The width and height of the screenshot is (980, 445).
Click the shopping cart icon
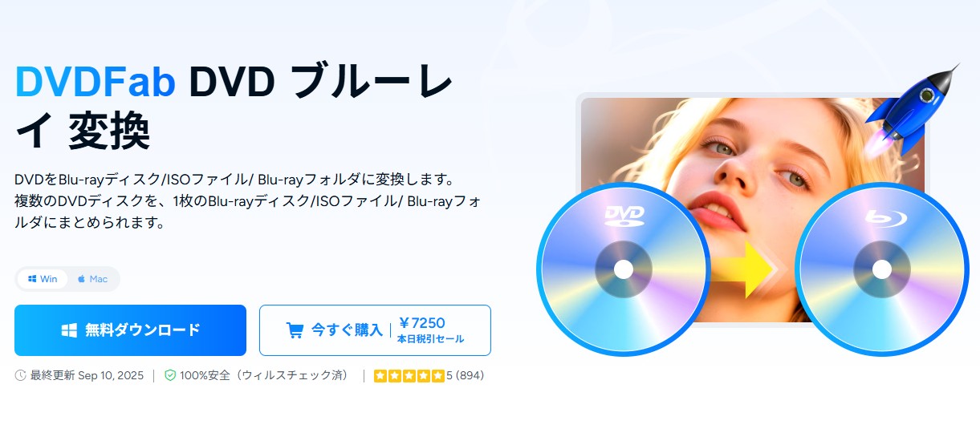pyautogui.click(x=295, y=330)
